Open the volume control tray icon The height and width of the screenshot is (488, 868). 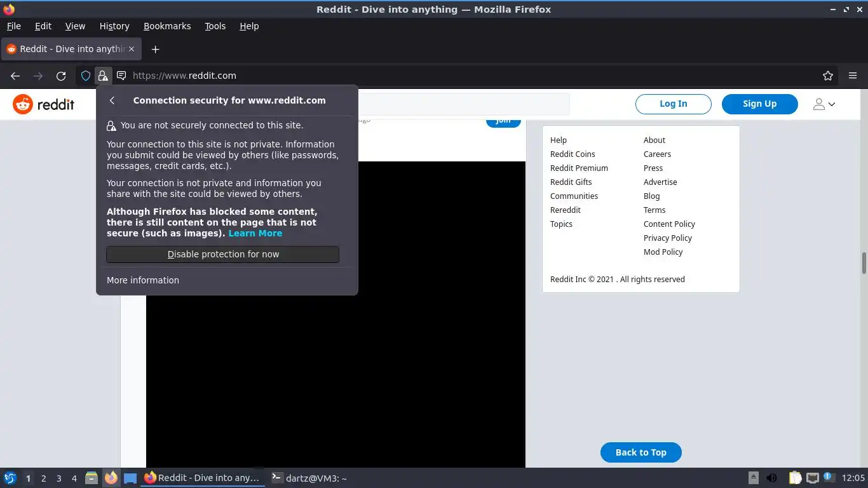pyautogui.click(x=772, y=478)
